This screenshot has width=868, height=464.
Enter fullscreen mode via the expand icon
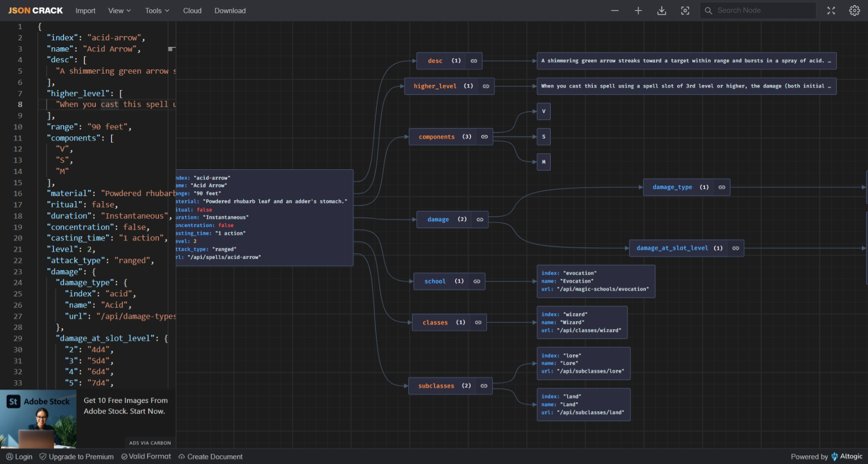coord(831,10)
